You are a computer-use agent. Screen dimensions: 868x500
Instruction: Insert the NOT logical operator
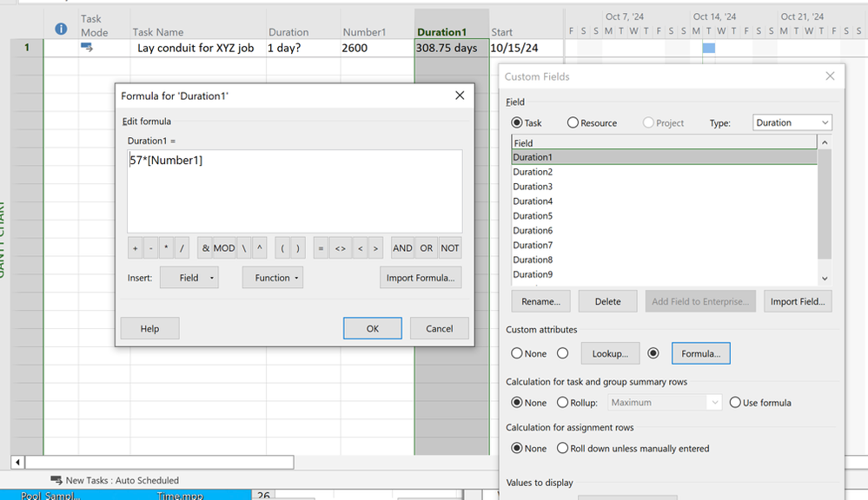pos(449,248)
